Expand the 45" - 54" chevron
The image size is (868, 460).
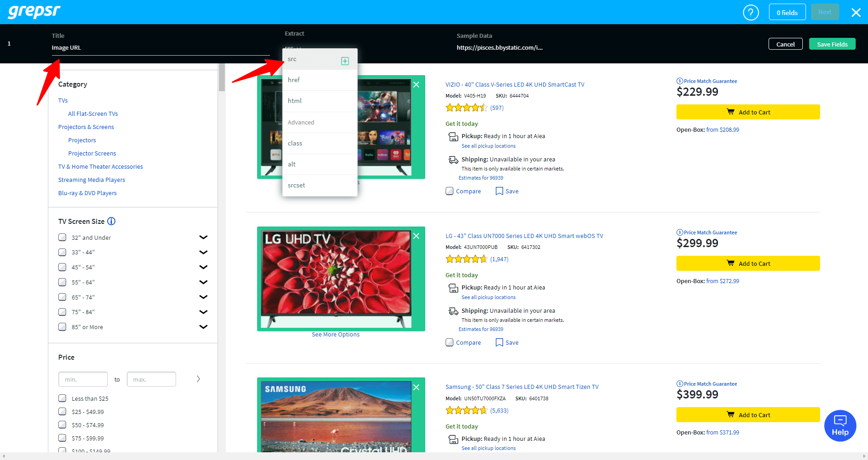pyautogui.click(x=203, y=267)
